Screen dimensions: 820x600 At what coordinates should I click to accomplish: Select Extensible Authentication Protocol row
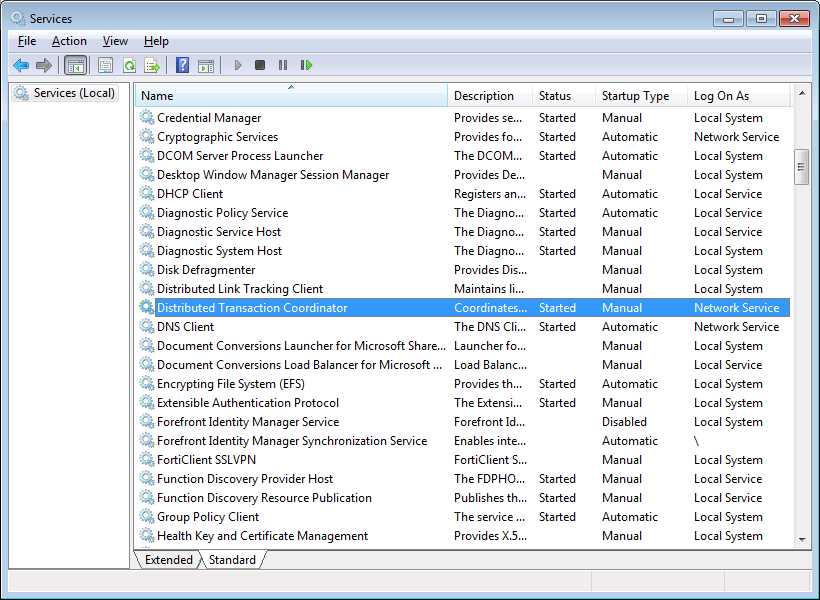(x=463, y=403)
